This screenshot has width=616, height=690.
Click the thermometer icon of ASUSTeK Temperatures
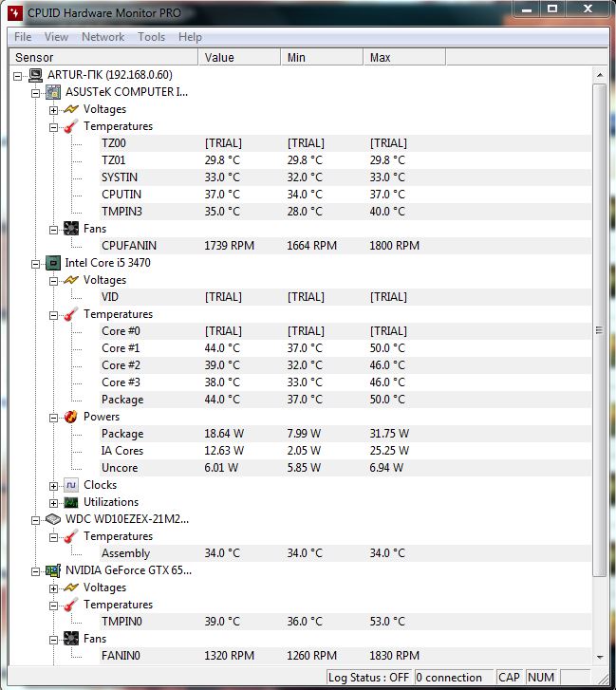[x=71, y=126]
